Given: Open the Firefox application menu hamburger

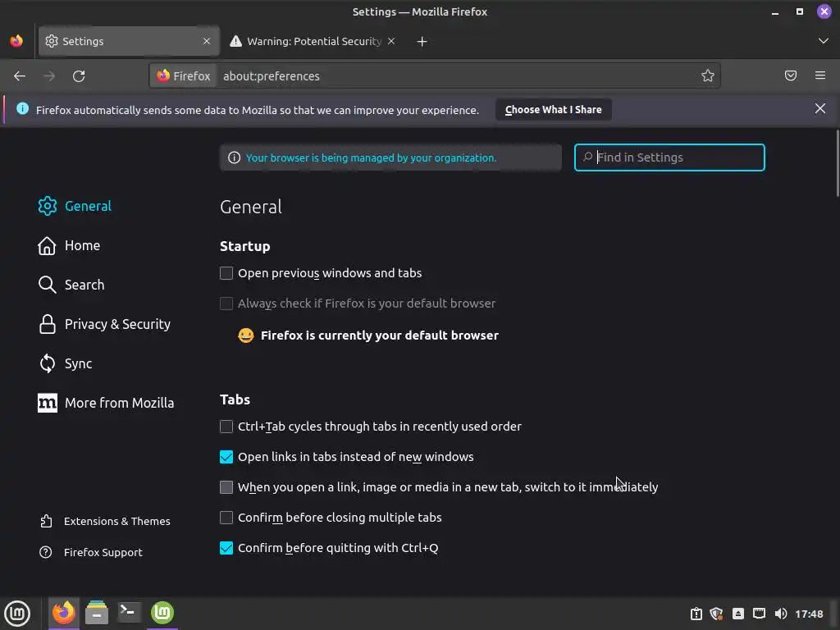Looking at the screenshot, I should [x=820, y=75].
